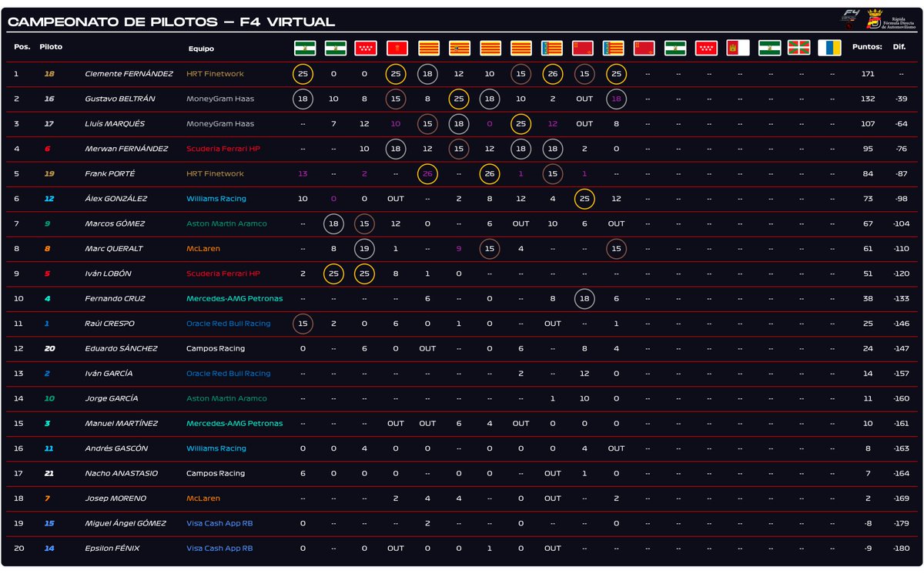Click the -9 points total
924x574 pixels.
tap(869, 549)
